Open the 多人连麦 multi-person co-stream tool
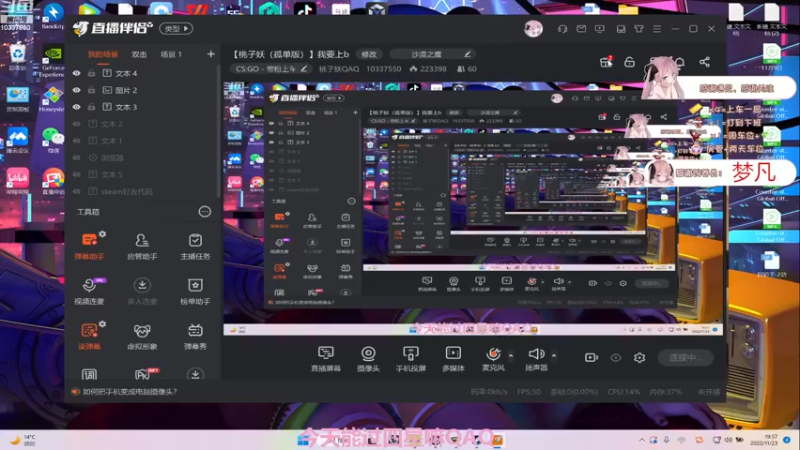 [142, 292]
